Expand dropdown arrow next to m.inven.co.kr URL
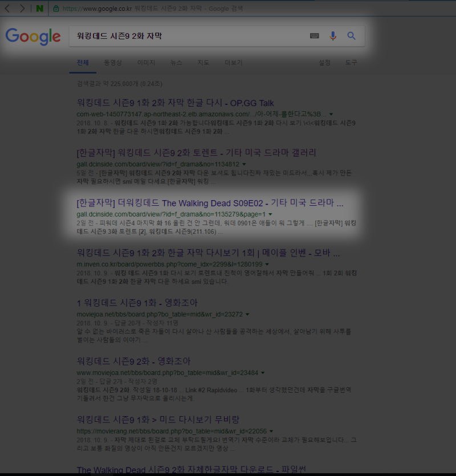 tap(267, 265)
